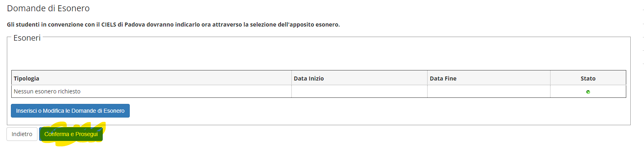Click the Esoneri section legend
644x155 pixels.
pos(27,38)
